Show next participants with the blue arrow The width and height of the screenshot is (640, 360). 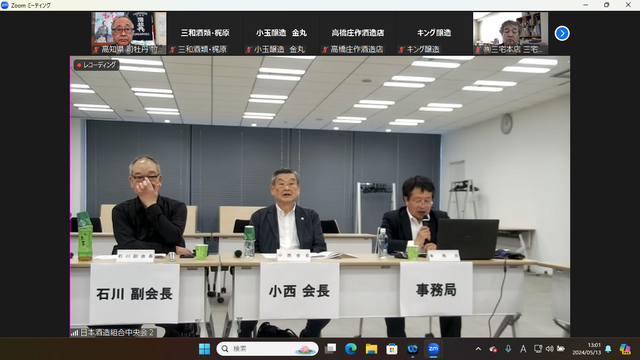tap(562, 33)
